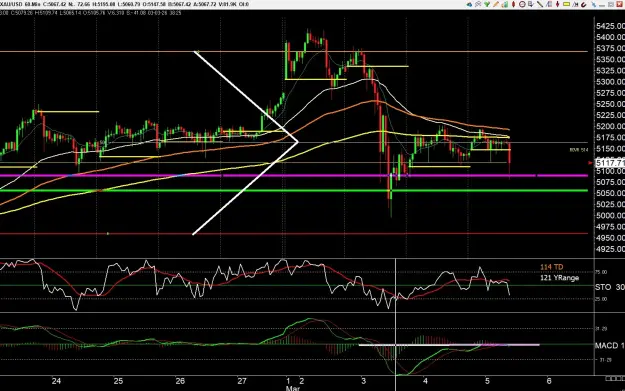
Task: Click date label 24 on time axis
Action: (56, 381)
